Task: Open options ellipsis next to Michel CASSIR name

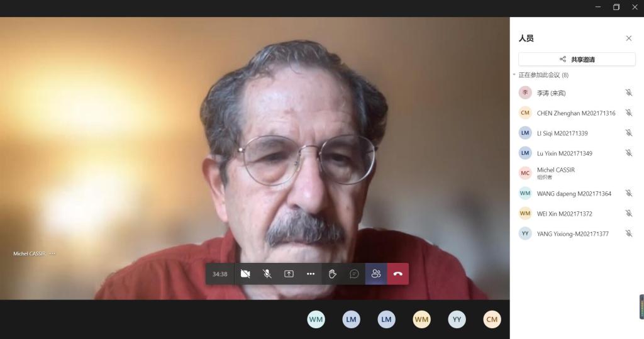Action: [52, 253]
